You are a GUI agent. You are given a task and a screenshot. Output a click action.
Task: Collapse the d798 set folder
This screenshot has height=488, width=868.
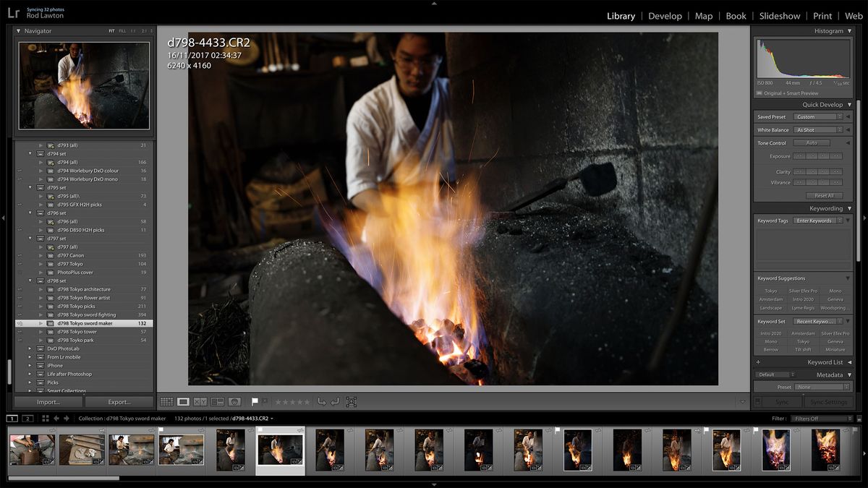[30, 281]
